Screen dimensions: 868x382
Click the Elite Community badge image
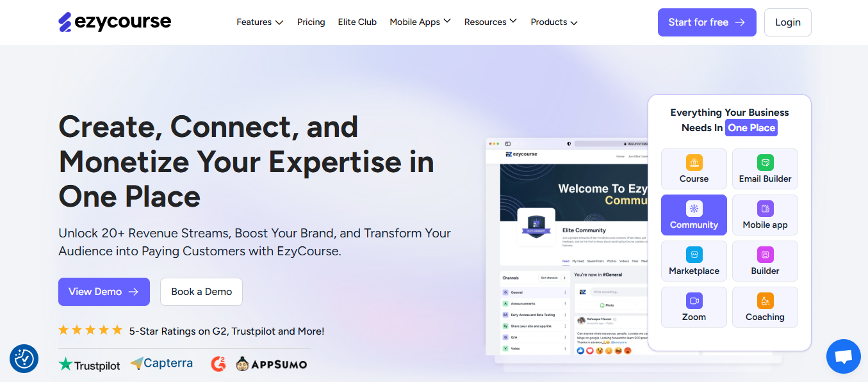pos(535,227)
